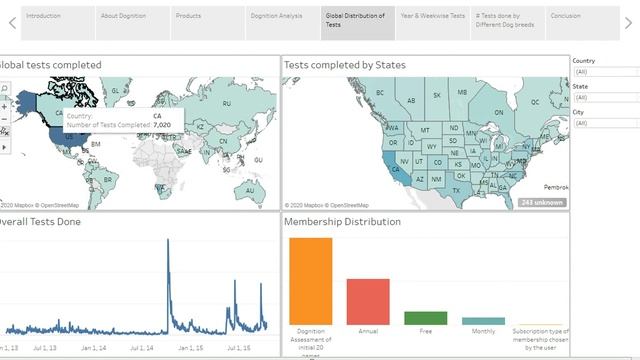Select China (CN) on the global map
The width and height of the screenshot is (640, 360).
coord(223,141)
